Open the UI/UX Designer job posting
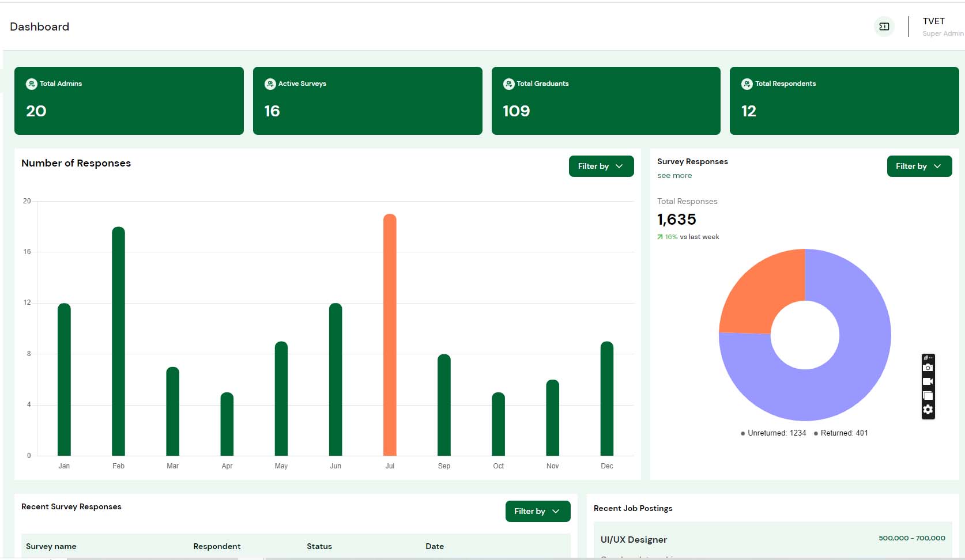The image size is (965, 560). (x=634, y=539)
